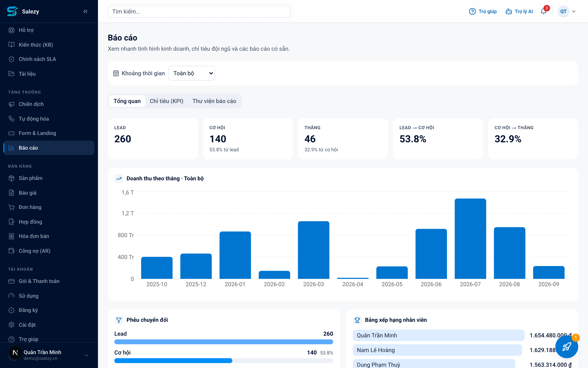This screenshot has height=368, width=588.
Task: Click the Lead funnel progress bar
Action: click(224, 342)
